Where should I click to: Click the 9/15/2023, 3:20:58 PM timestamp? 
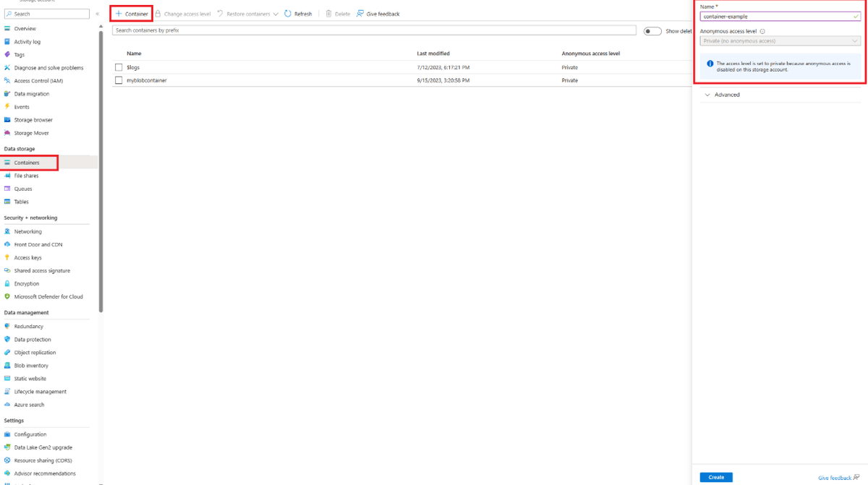[443, 80]
